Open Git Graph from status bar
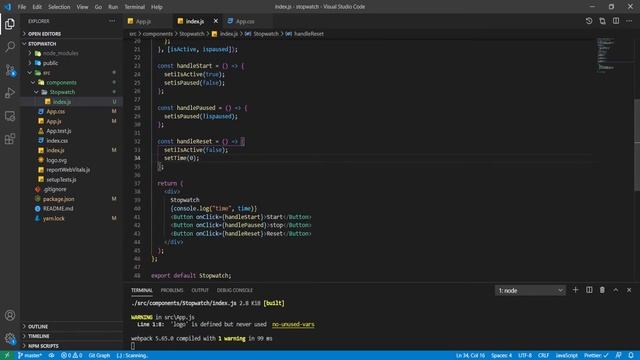Image resolution: width=640 pixels, height=360 pixels. [x=99, y=356]
